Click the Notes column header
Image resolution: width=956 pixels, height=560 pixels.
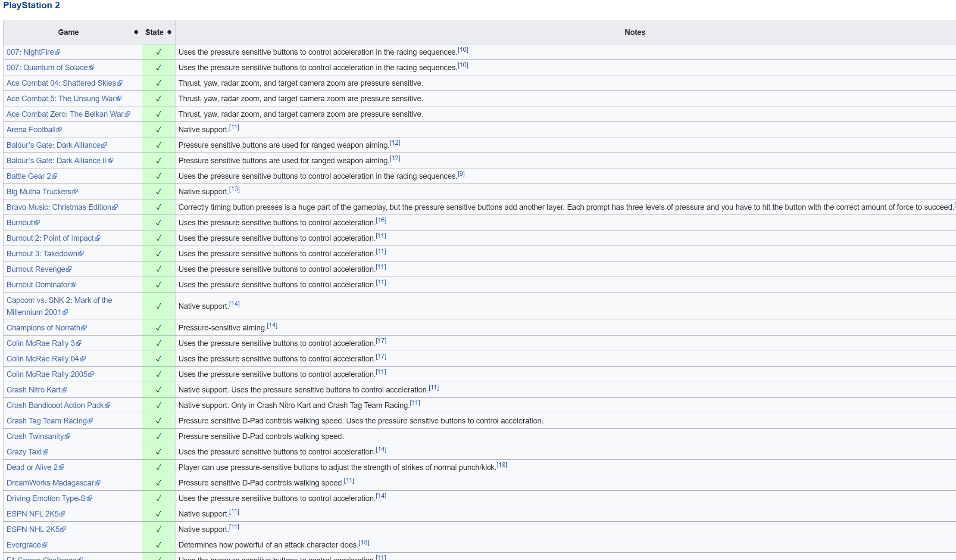pyautogui.click(x=634, y=32)
